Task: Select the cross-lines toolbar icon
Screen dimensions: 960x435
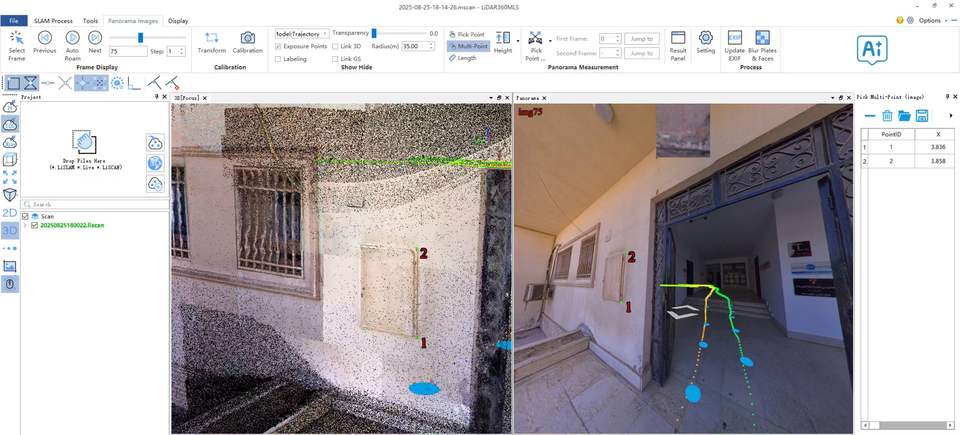Action: 65,83
